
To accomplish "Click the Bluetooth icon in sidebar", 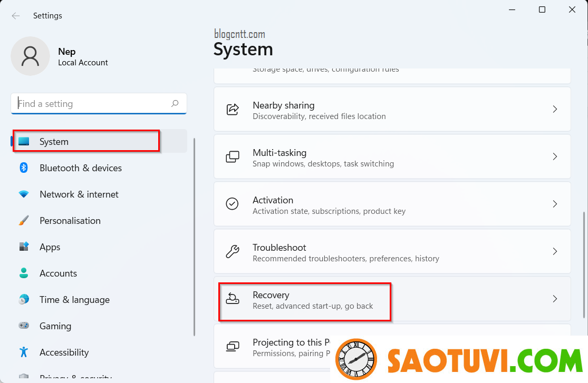I will click(x=24, y=168).
